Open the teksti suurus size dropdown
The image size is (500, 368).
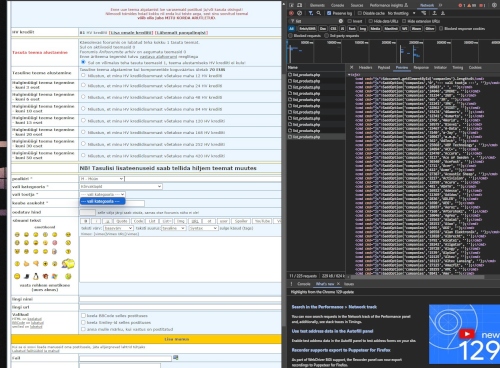[x=173, y=228]
